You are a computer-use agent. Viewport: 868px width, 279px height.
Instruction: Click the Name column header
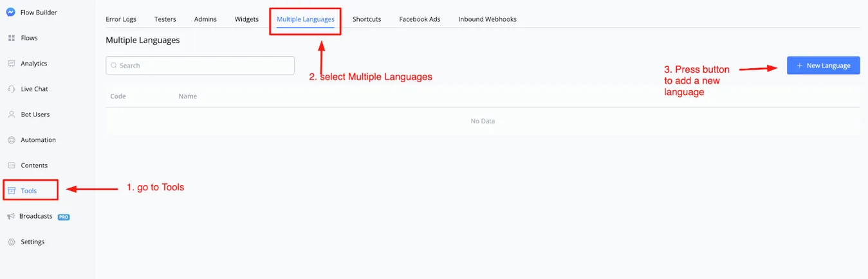point(188,96)
